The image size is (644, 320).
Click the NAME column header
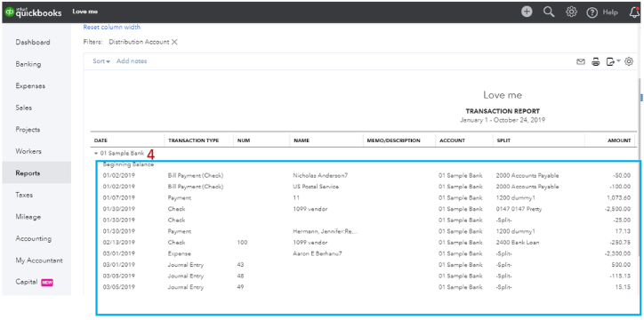302,140
